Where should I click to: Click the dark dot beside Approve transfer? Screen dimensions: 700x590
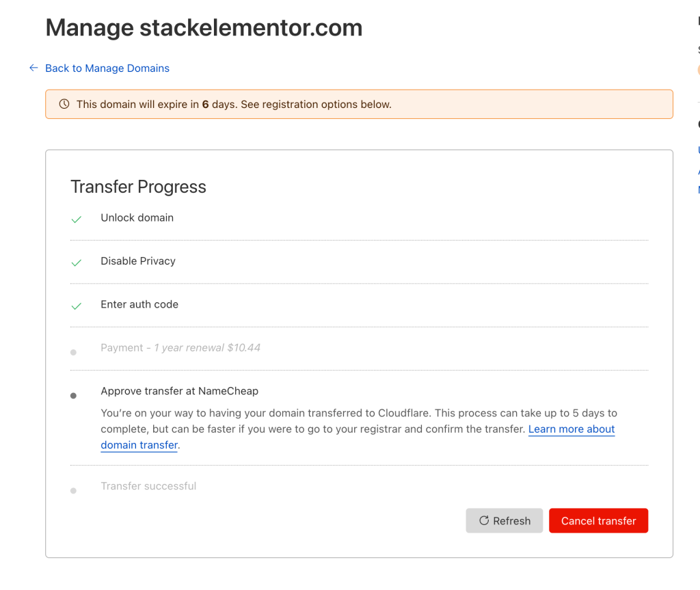coord(74,396)
